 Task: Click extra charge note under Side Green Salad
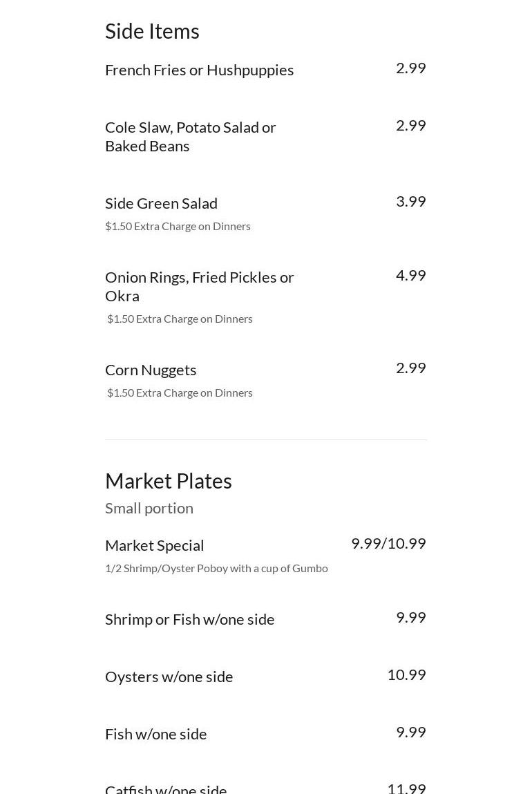[178, 226]
